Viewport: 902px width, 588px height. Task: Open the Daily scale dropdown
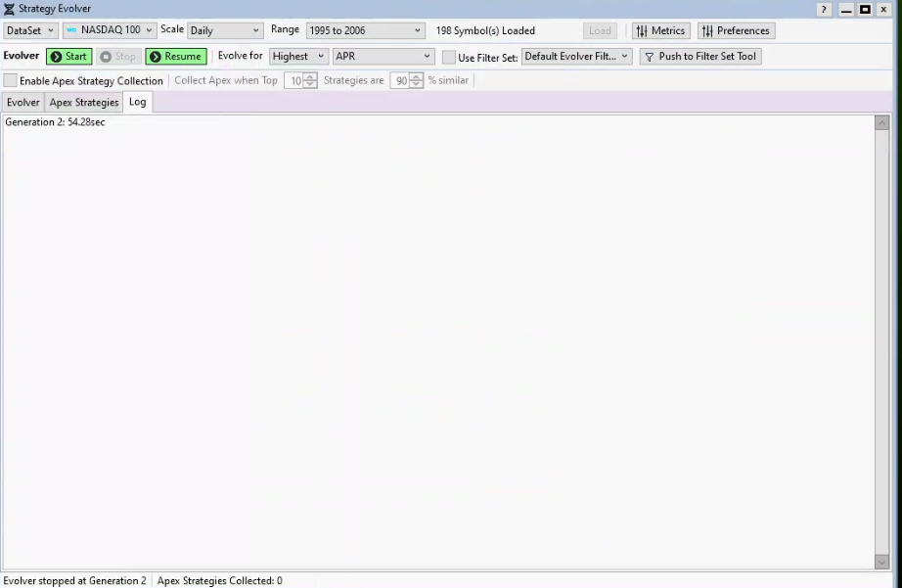225,31
